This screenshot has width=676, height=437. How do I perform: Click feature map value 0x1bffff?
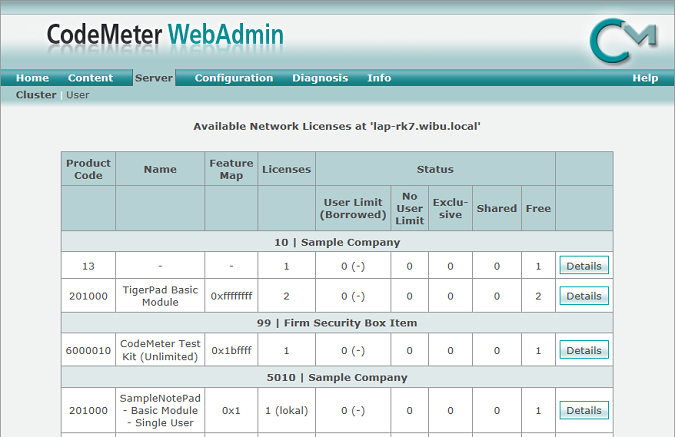231,350
